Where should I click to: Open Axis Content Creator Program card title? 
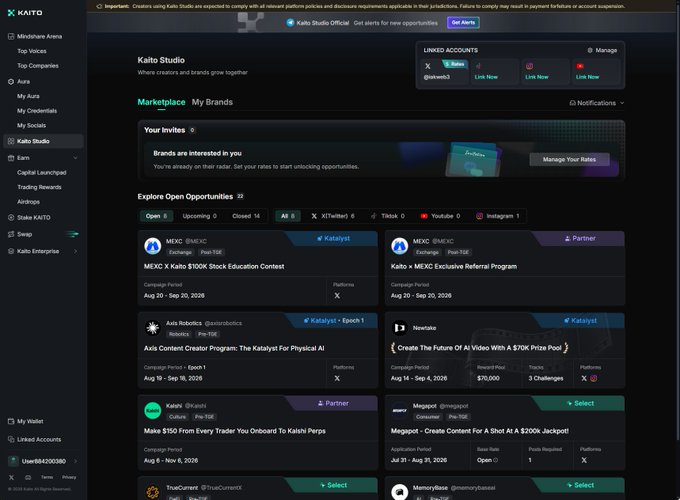pos(234,349)
